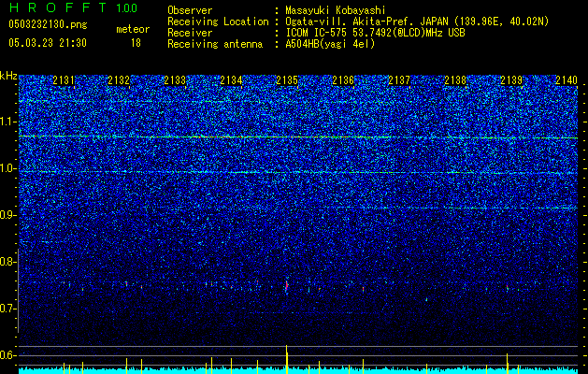588x374 pixels.
Task: Click the 0.8 frequency axis label
Action: pyautogui.click(x=8, y=262)
